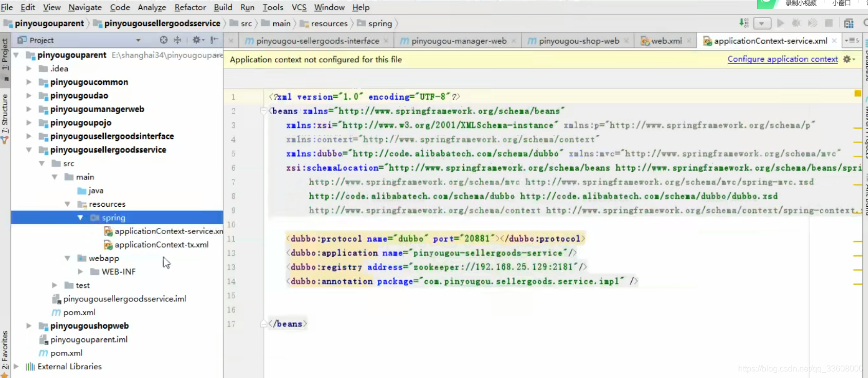Click the dubbo:registry address line
The height and width of the screenshot is (378, 868).
point(436,267)
